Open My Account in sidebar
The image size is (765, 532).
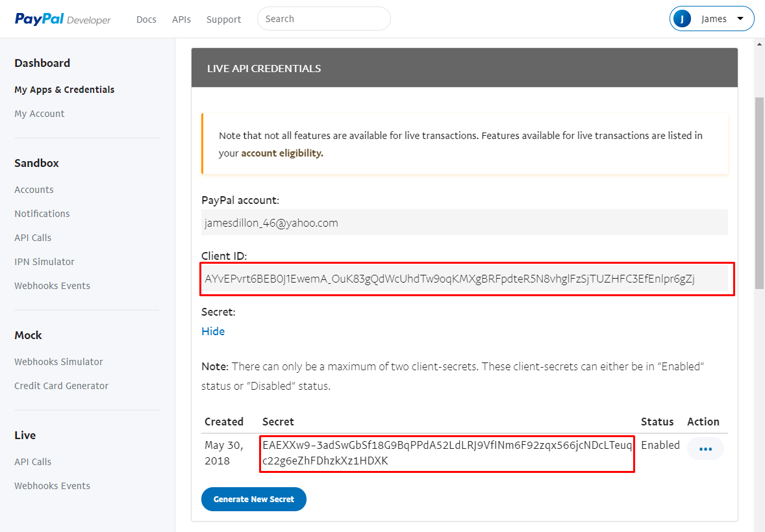[40, 114]
